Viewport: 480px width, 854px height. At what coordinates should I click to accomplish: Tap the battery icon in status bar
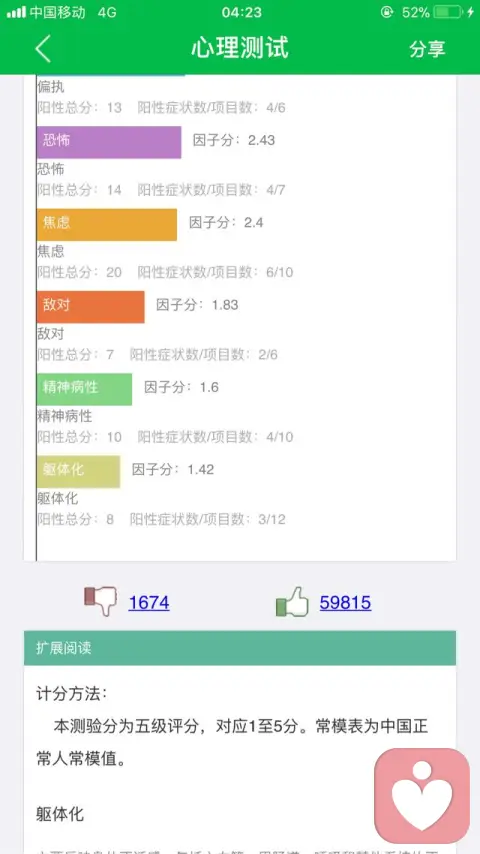coord(448,12)
